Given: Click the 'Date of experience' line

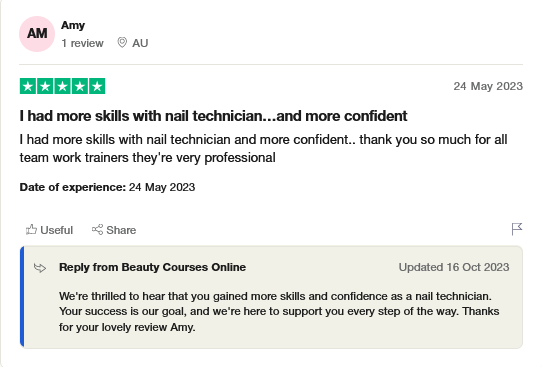Looking at the screenshot, I should click(x=107, y=187).
